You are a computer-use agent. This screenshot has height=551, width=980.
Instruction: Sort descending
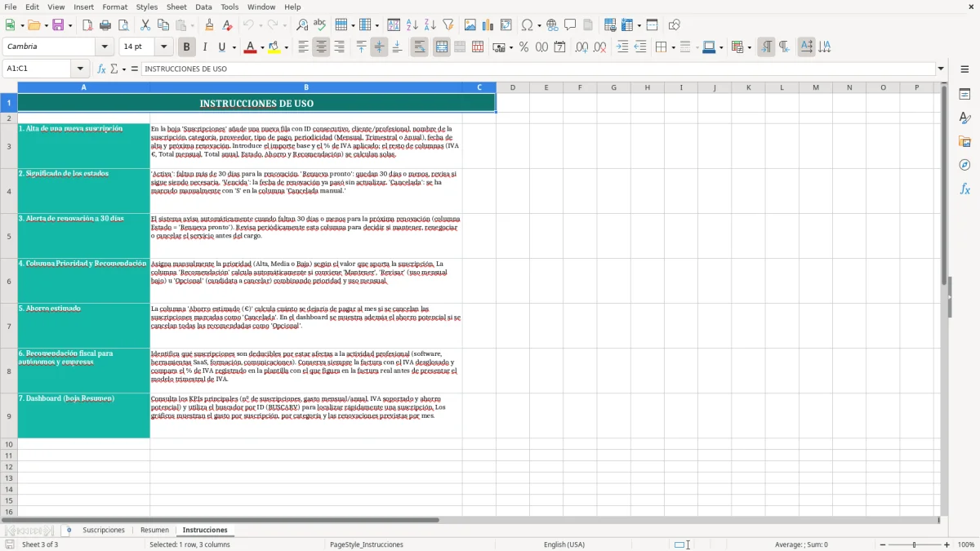point(430,25)
